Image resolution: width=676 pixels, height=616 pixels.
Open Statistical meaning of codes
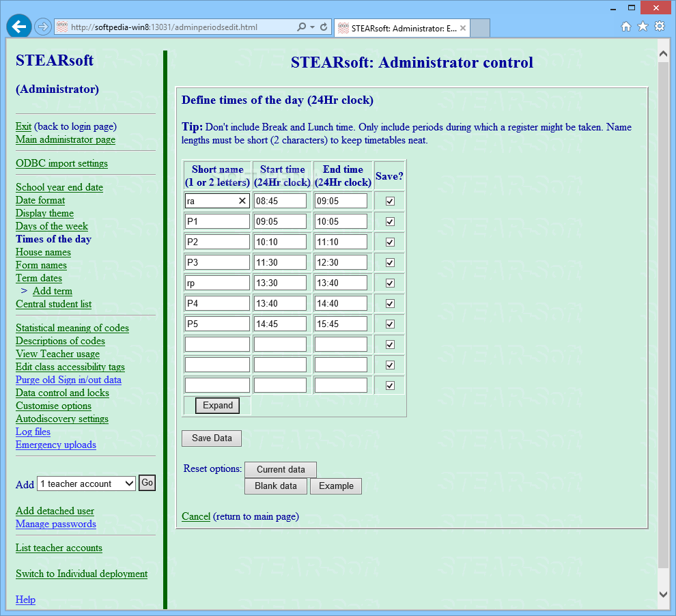72,328
